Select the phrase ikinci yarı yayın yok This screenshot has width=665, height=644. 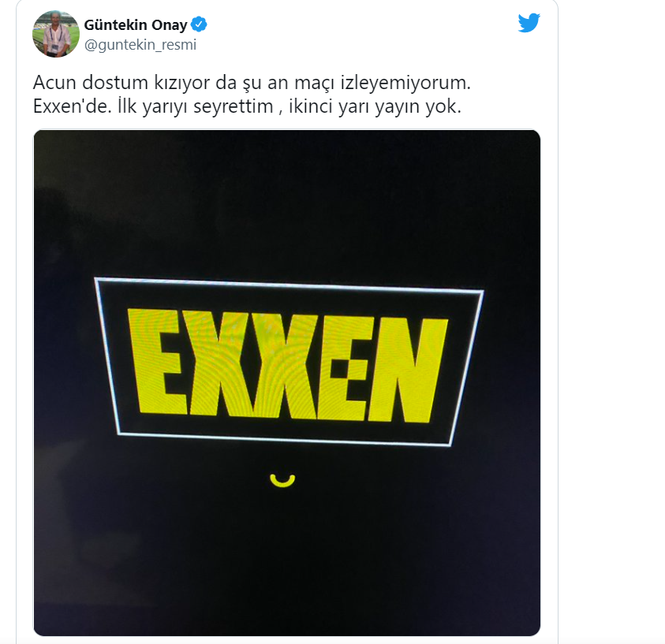[x=375, y=106]
